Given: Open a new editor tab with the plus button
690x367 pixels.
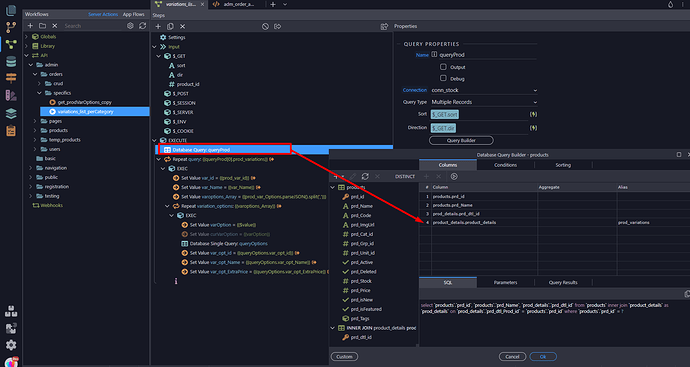Looking at the screenshot, I should (273, 4).
